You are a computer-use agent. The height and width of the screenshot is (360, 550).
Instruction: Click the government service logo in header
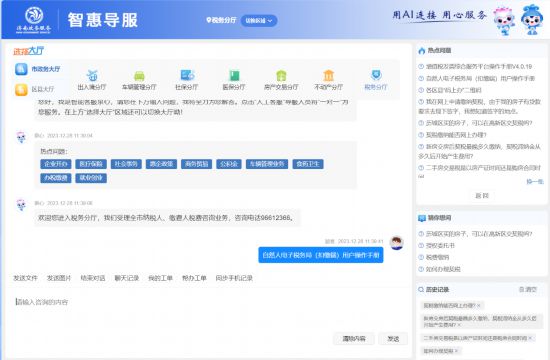tap(34, 20)
